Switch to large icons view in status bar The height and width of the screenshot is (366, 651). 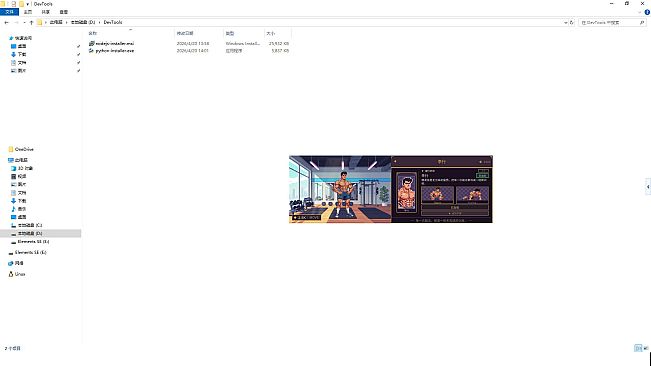coord(645,348)
